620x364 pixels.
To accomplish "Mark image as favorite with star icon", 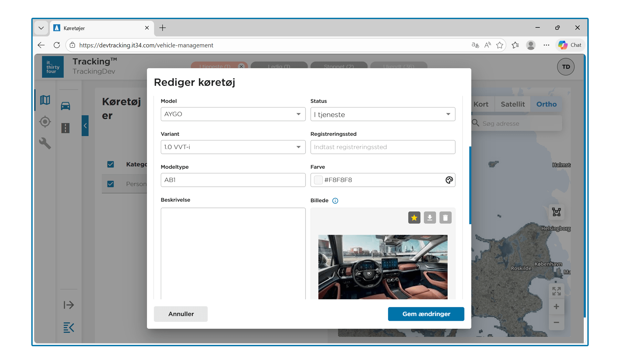I will tap(414, 218).
